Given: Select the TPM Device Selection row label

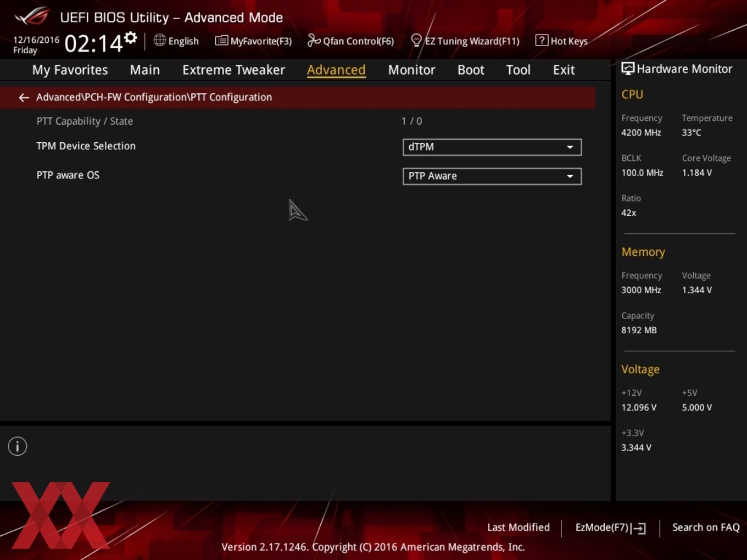Looking at the screenshot, I should (x=86, y=146).
